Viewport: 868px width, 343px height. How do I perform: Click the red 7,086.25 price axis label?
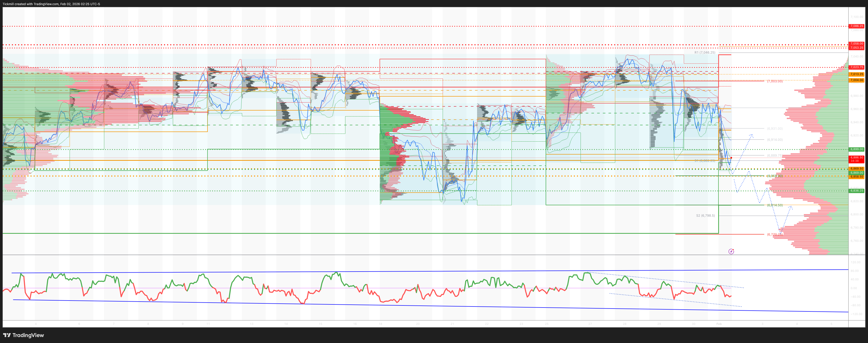(857, 26)
